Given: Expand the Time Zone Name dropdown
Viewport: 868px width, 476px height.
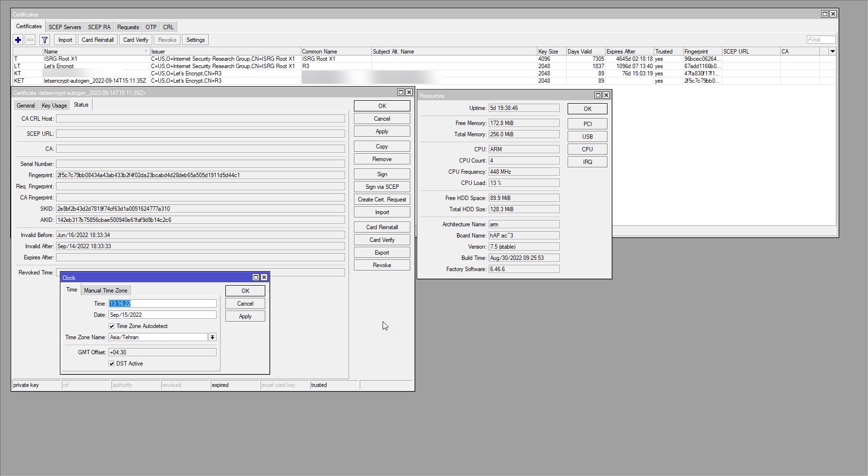Looking at the screenshot, I should (x=212, y=337).
